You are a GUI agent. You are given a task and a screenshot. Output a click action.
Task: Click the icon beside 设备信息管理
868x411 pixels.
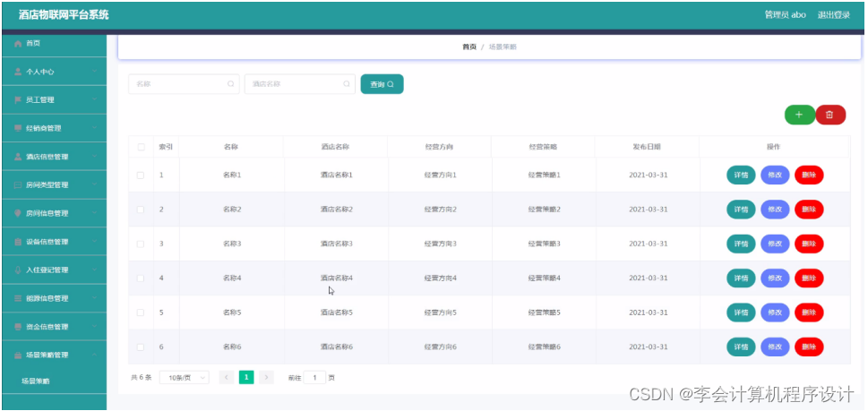click(18, 242)
